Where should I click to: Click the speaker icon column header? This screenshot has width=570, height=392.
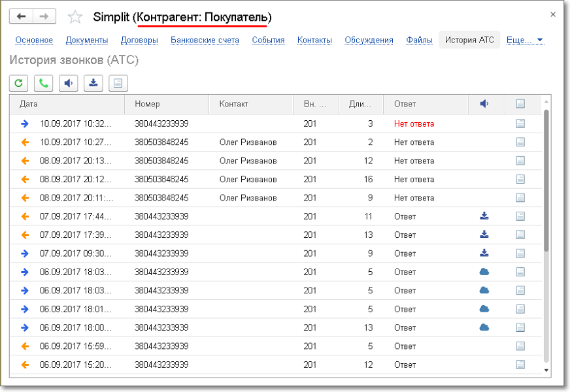click(484, 104)
